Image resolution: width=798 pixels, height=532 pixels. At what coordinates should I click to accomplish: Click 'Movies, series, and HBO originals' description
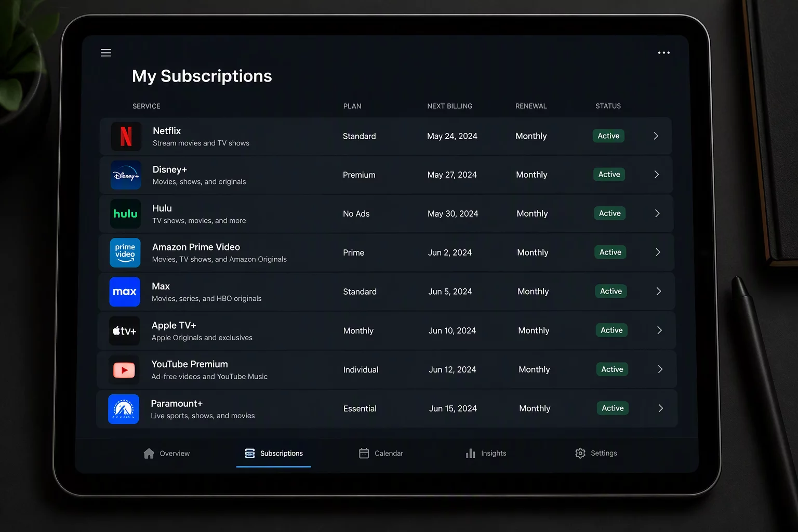pyautogui.click(x=207, y=299)
